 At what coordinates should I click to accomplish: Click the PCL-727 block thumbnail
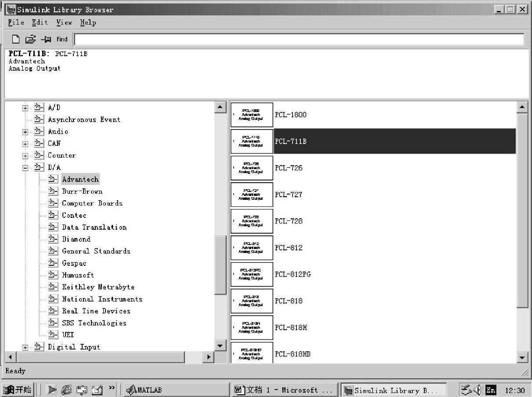(252, 195)
